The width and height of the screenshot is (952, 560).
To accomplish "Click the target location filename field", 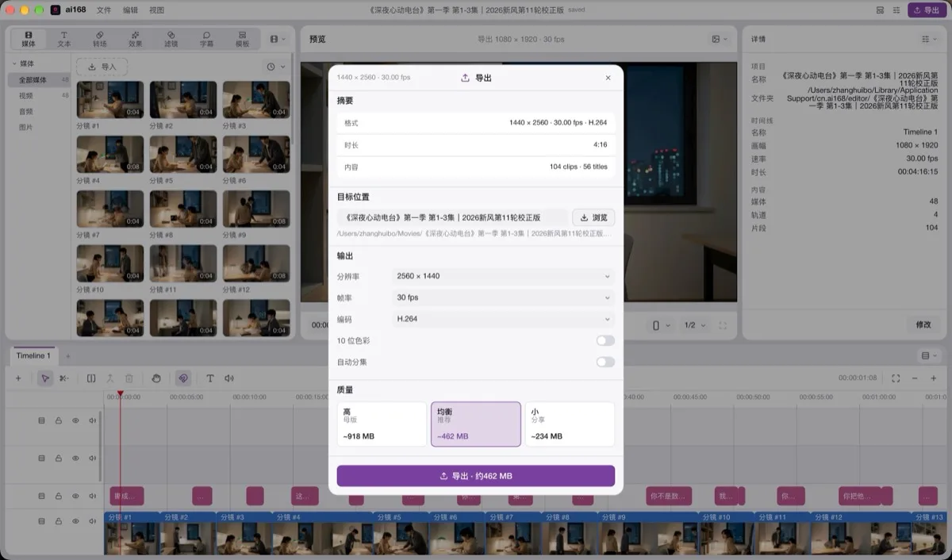I will pos(452,217).
